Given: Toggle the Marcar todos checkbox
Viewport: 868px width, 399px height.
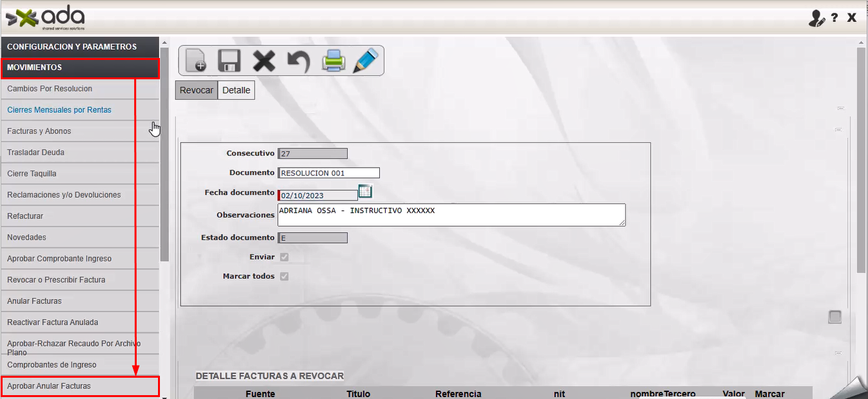Looking at the screenshot, I should [x=284, y=277].
